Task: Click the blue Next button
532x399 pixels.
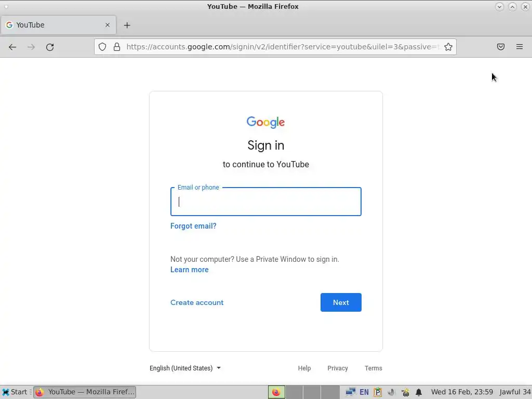Action: click(x=341, y=302)
